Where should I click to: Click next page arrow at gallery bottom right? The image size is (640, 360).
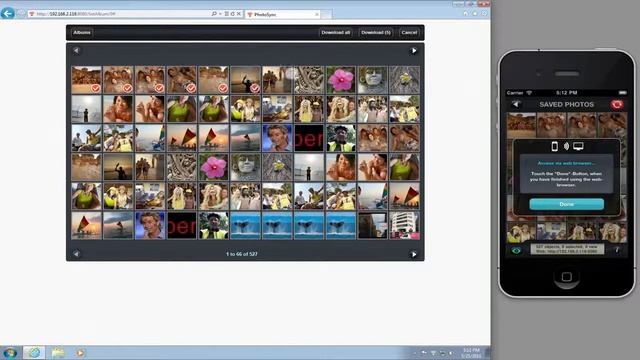(413, 254)
